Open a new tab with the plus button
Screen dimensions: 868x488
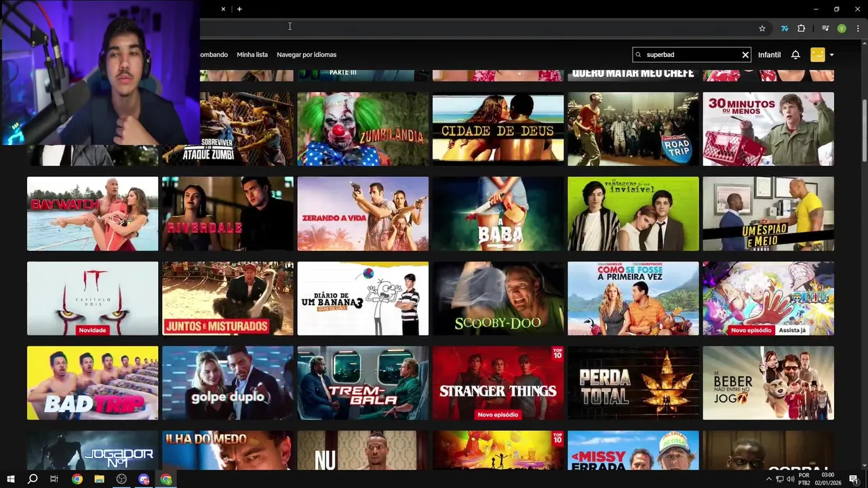(239, 9)
